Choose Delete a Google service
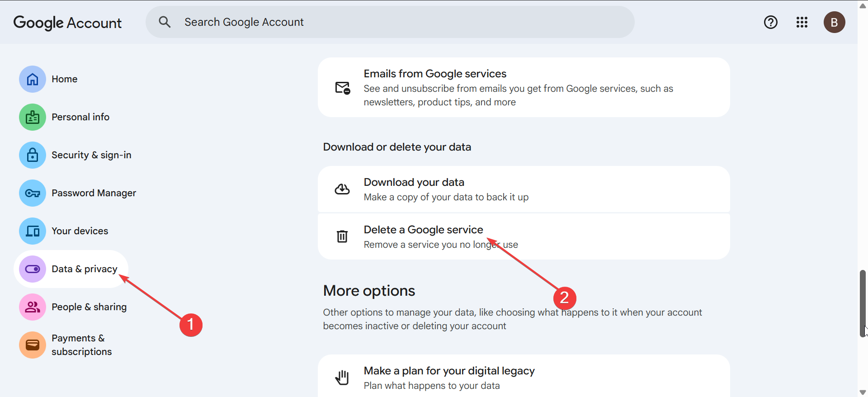 click(524, 236)
